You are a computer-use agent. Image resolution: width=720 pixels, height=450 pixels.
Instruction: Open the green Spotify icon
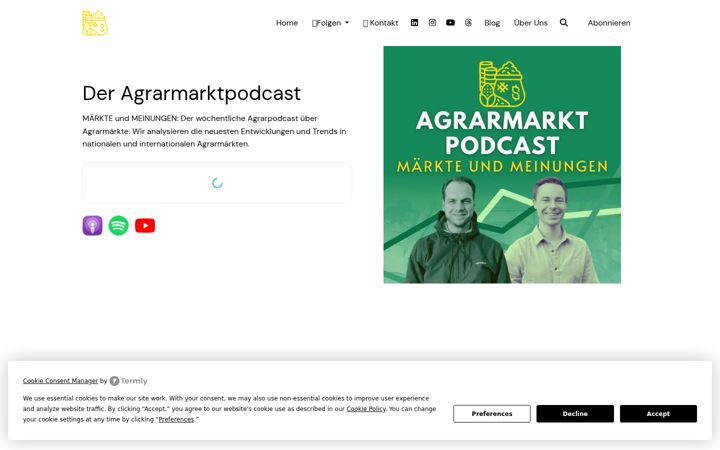(x=118, y=225)
